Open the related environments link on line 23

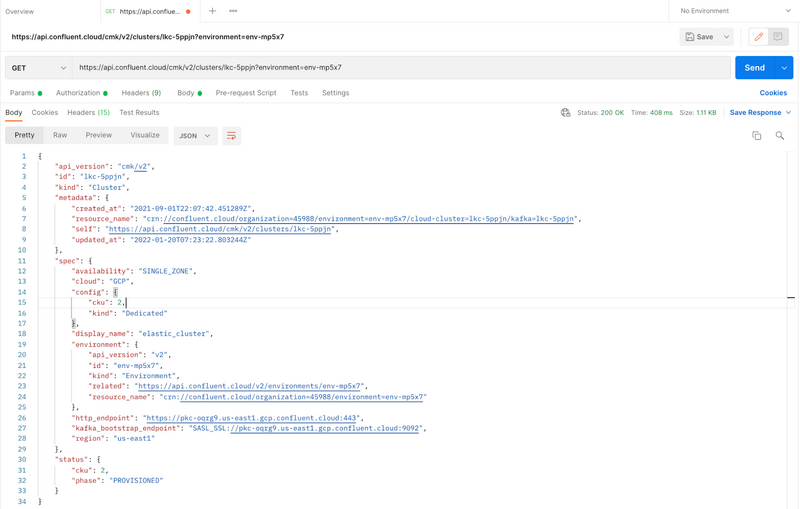click(x=251, y=386)
